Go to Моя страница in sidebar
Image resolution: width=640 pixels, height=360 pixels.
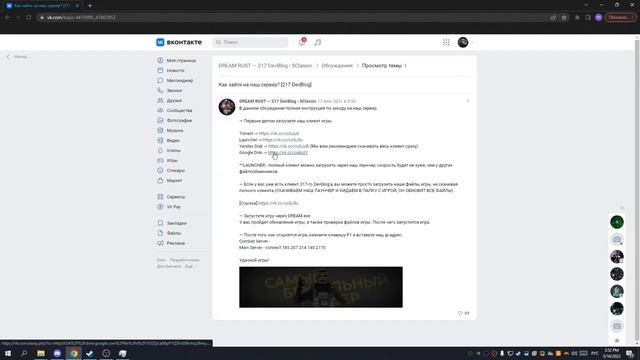181,60
